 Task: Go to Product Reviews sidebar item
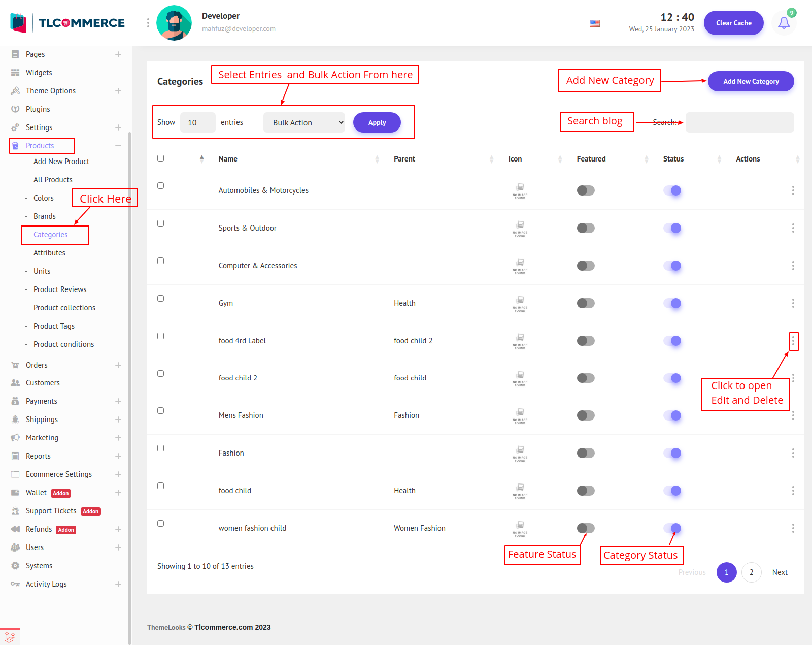60,289
